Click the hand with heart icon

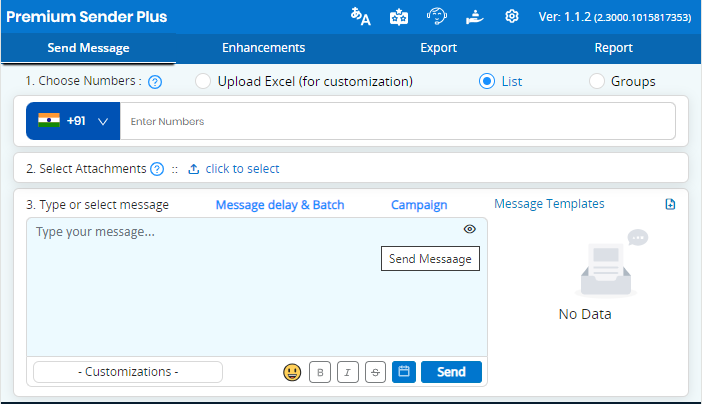475,17
